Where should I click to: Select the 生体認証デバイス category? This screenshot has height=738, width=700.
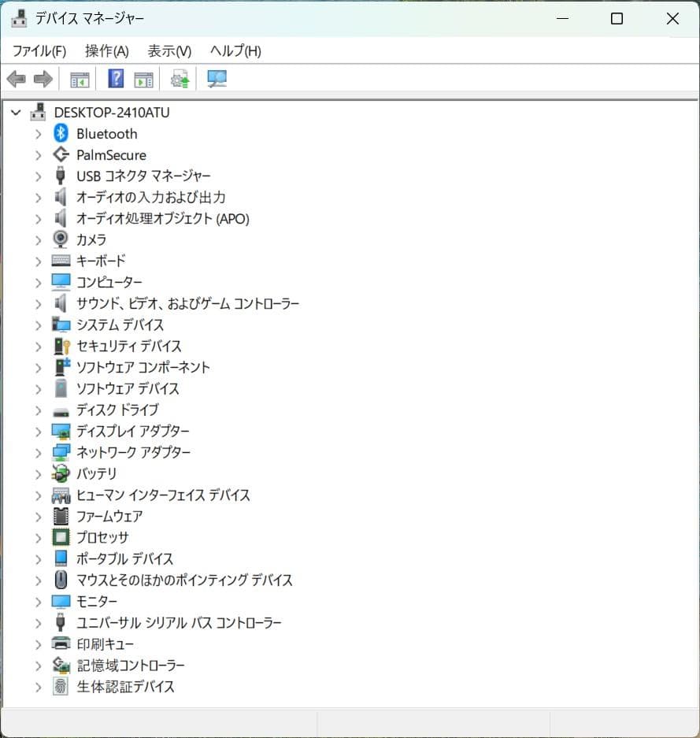tap(125, 686)
